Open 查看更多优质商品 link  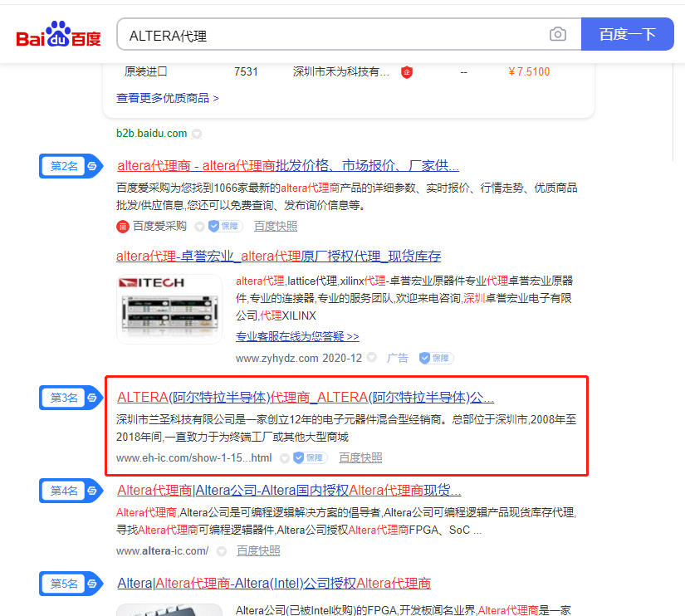tap(168, 98)
